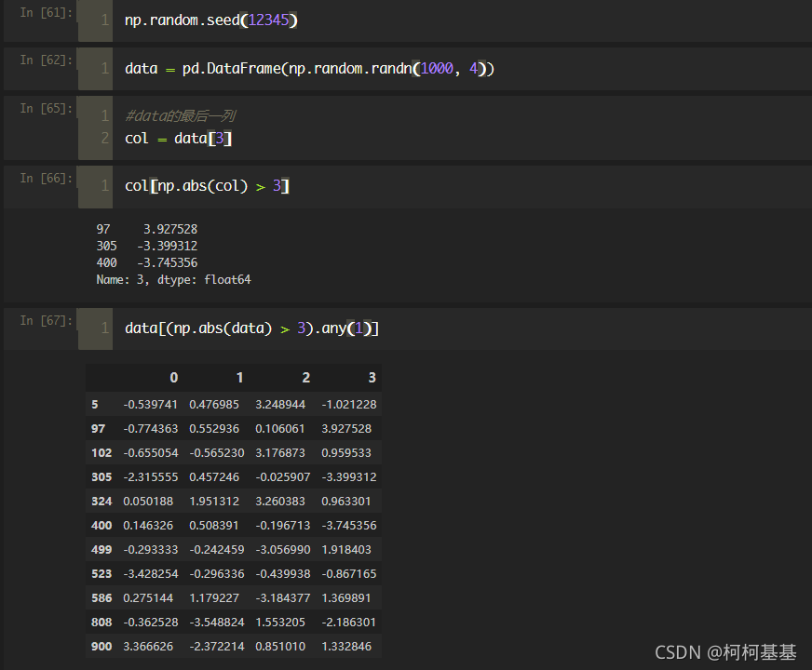Click row index 499 in the DataFrame
812x670 pixels.
click(x=101, y=549)
